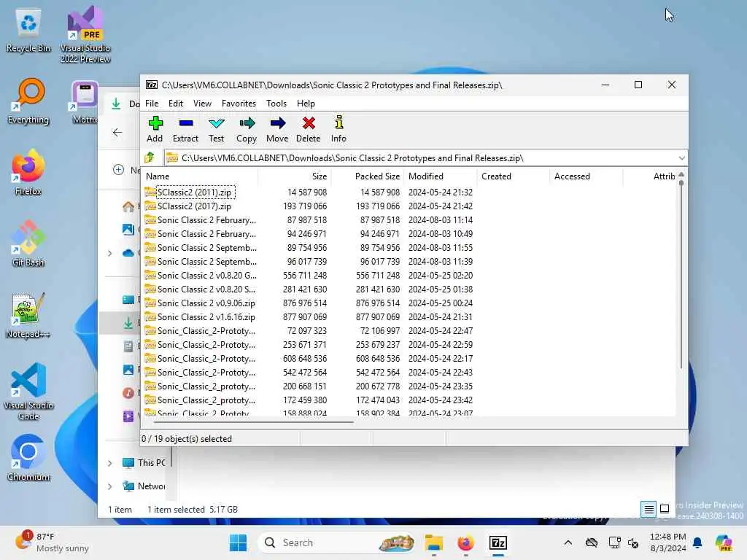The width and height of the screenshot is (747, 560).
Task: Click the 7-Zip title bar app icon
Action: pos(152,85)
